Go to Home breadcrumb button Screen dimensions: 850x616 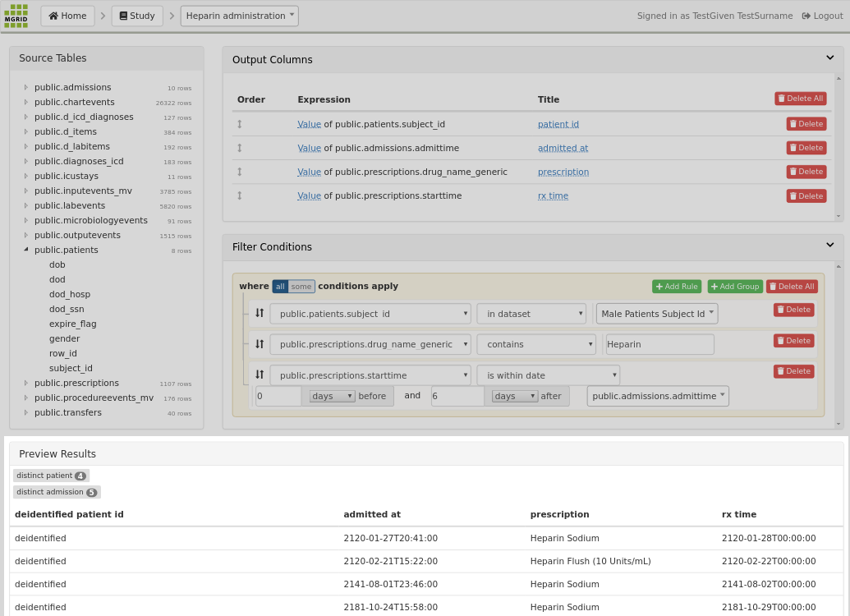[x=68, y=16]
